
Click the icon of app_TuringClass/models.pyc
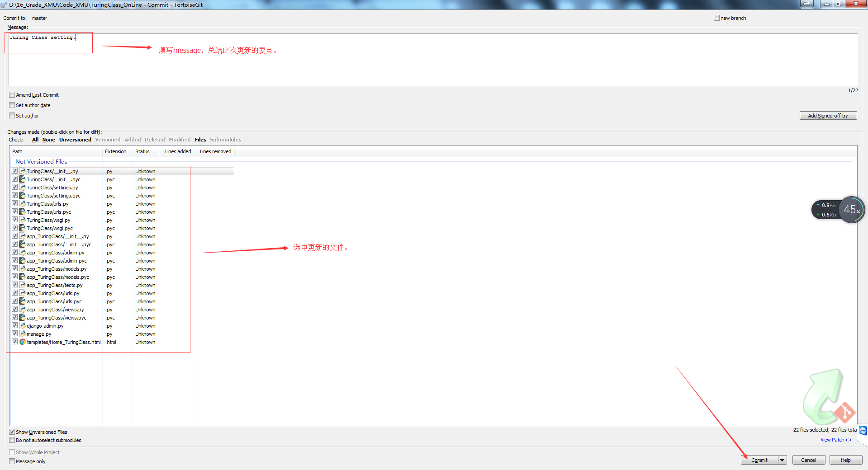tap(23, 277)
